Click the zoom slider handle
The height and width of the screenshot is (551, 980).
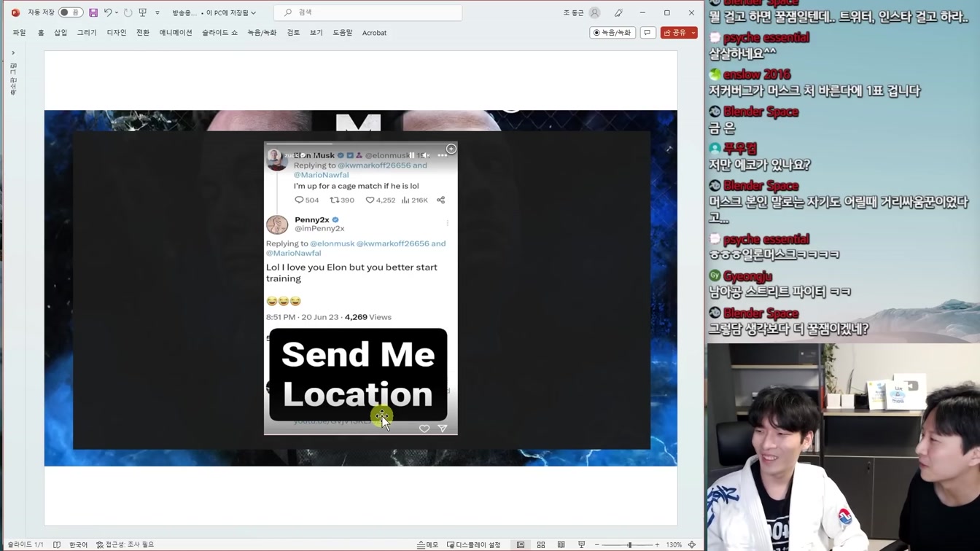click(x=629, y=544)
